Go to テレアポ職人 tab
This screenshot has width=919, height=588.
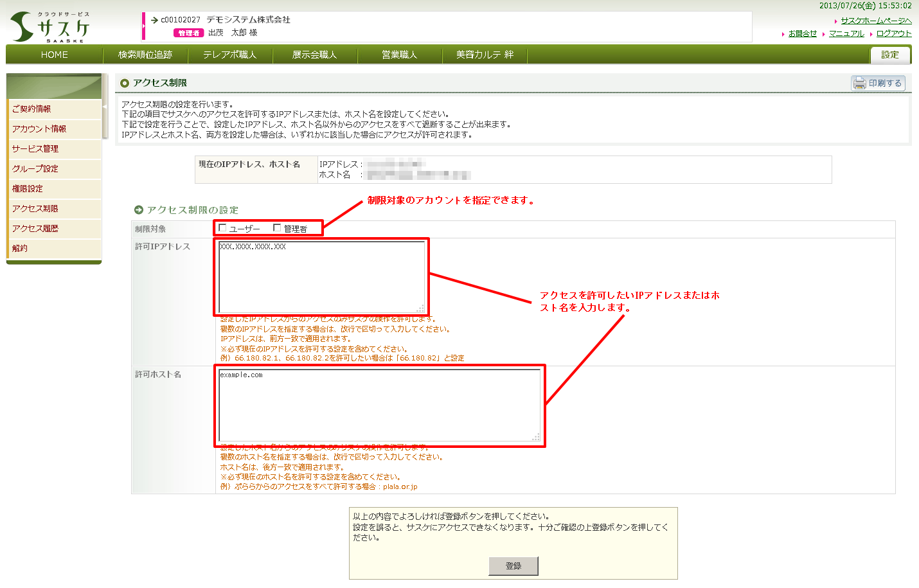[x=230, y=55]
